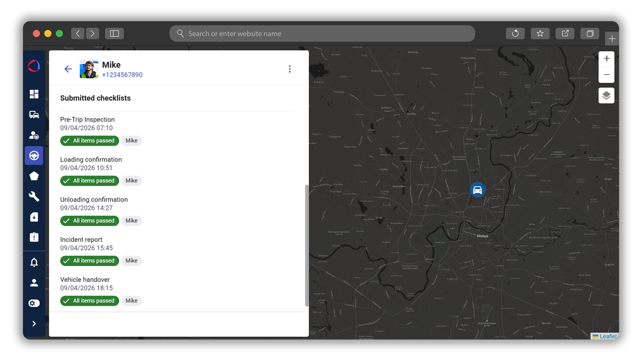The height and width of the screenshot is (364, 642).
Task: Select the Fleet vehicles icon in sidebar
Action: 34,114
